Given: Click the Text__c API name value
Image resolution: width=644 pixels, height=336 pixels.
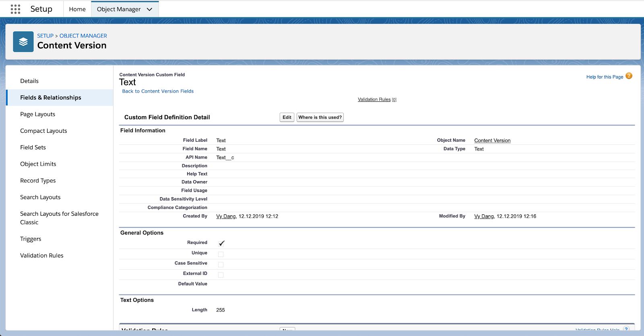Looking at the screenshot, I should pyautogui.click(x=225, y=158).
